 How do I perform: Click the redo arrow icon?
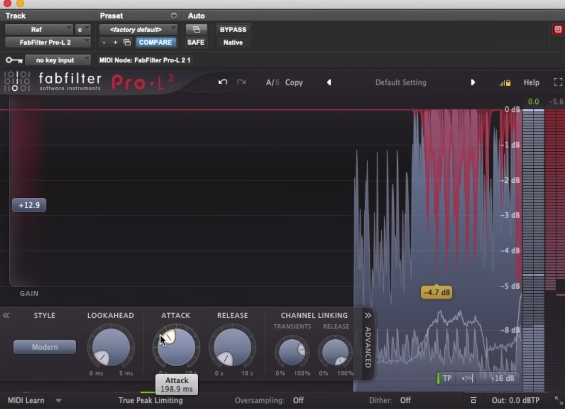[x=241, y=82]
